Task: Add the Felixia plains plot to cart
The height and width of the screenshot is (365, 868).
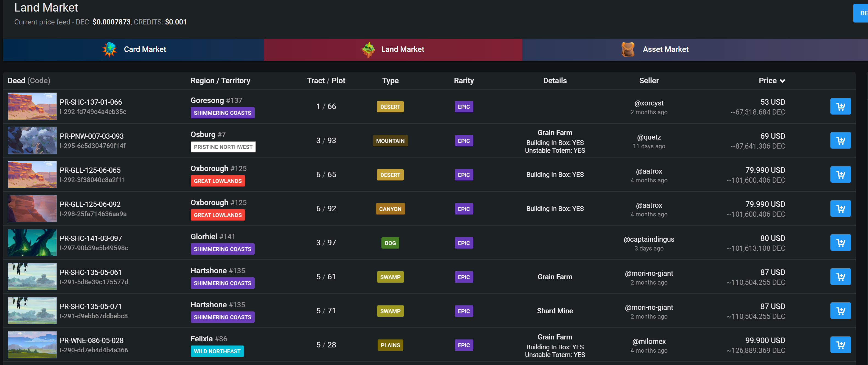Action: coord(840,345)
